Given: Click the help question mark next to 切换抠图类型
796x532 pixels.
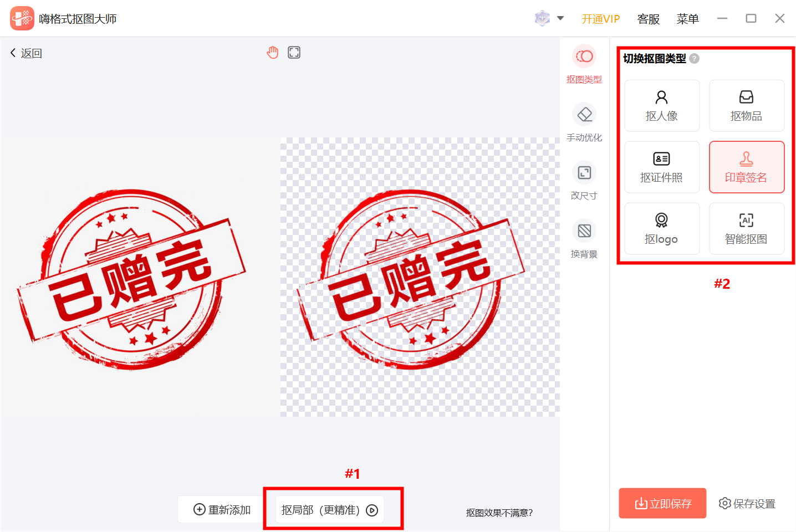Looking at the screenshot, I should 695,58.
